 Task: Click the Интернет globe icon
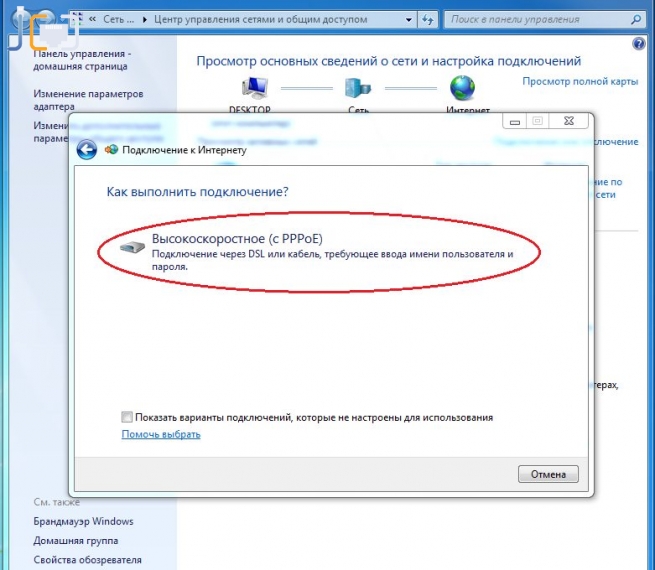click(462, 88)
